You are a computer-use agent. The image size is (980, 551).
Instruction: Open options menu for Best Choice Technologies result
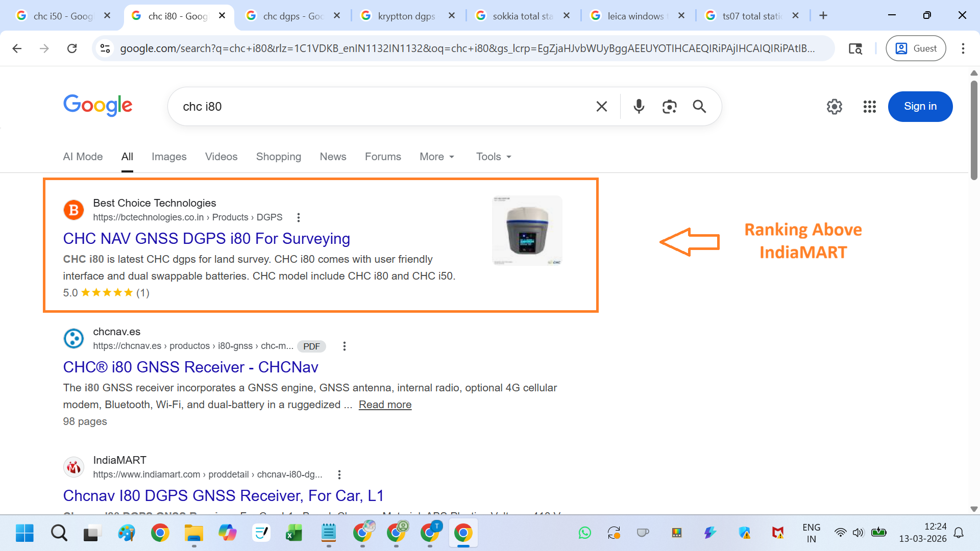click(299, 217)
